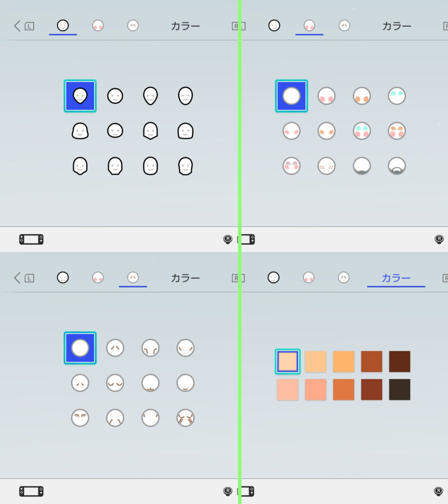Choose the bright orange skin color swatch
Screen dimensions: 448x504
tap(344, 362)
